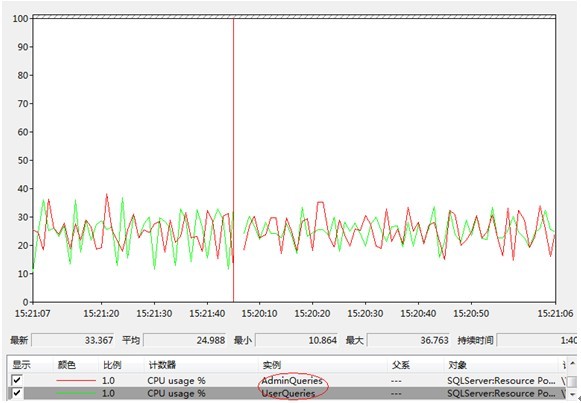Click the counter list vertical scrollbar thumb
The height and width of the screenshot is (403, 581).
572,381
